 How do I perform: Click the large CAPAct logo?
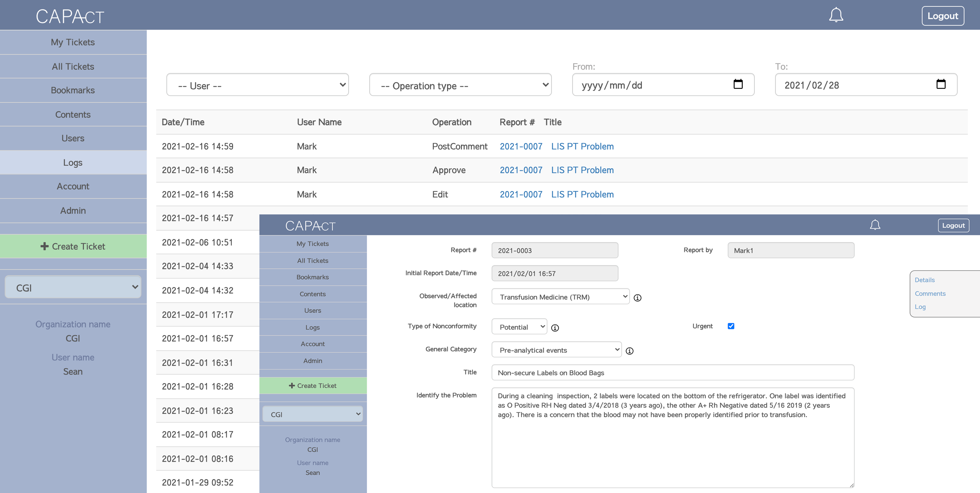click(70, 16)
